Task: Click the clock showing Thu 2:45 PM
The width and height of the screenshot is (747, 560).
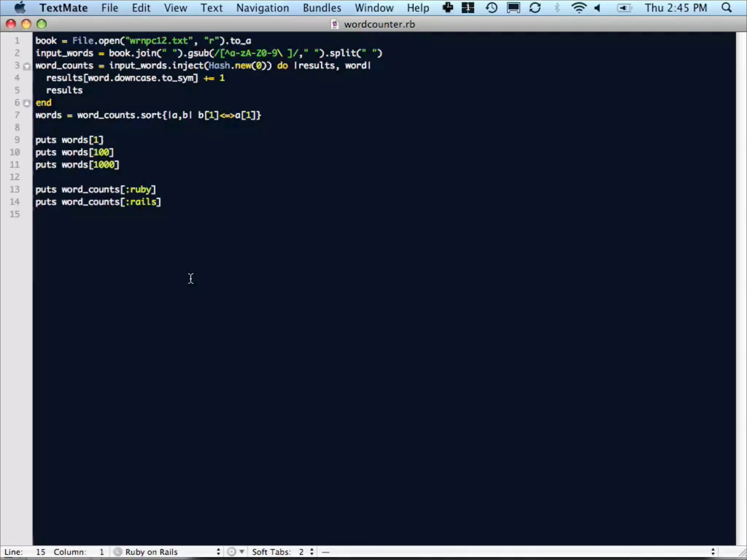Action: click(676, 8)
